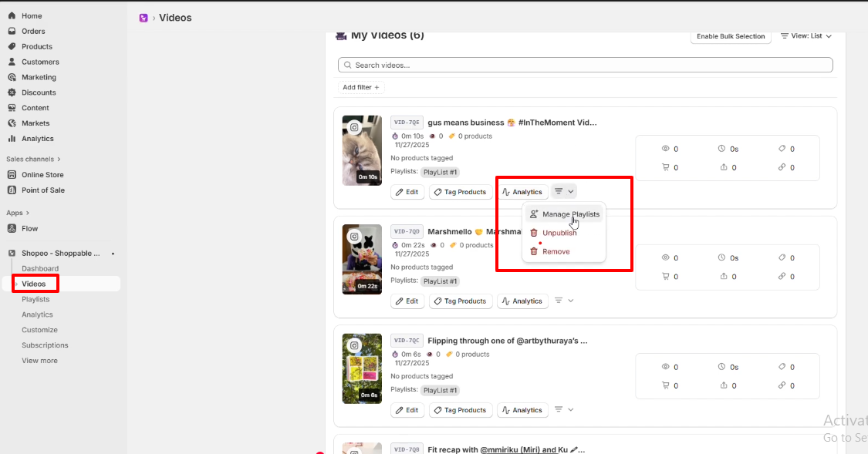Expand the Add filter option

(x=361, y=88)
